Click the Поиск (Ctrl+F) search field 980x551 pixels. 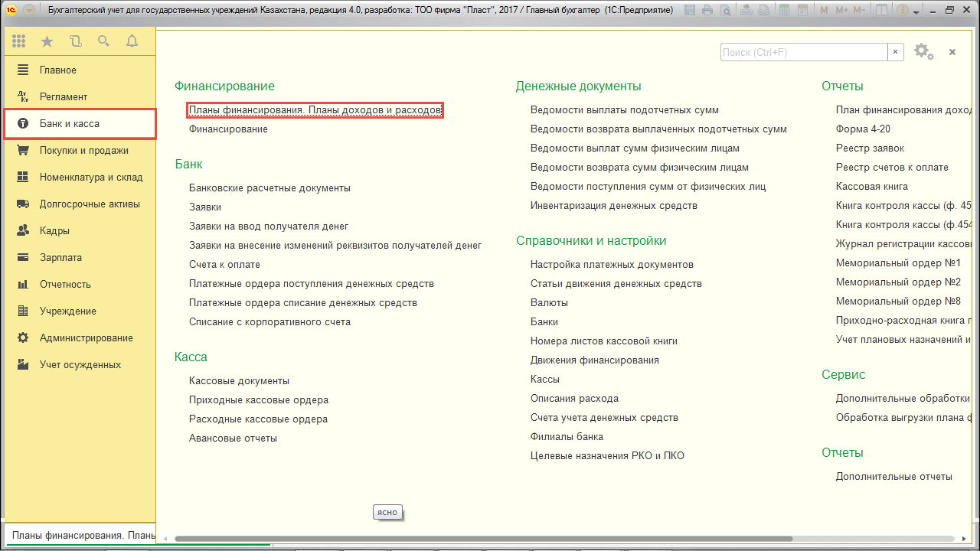pyautogui.click(x=803, y=52)
